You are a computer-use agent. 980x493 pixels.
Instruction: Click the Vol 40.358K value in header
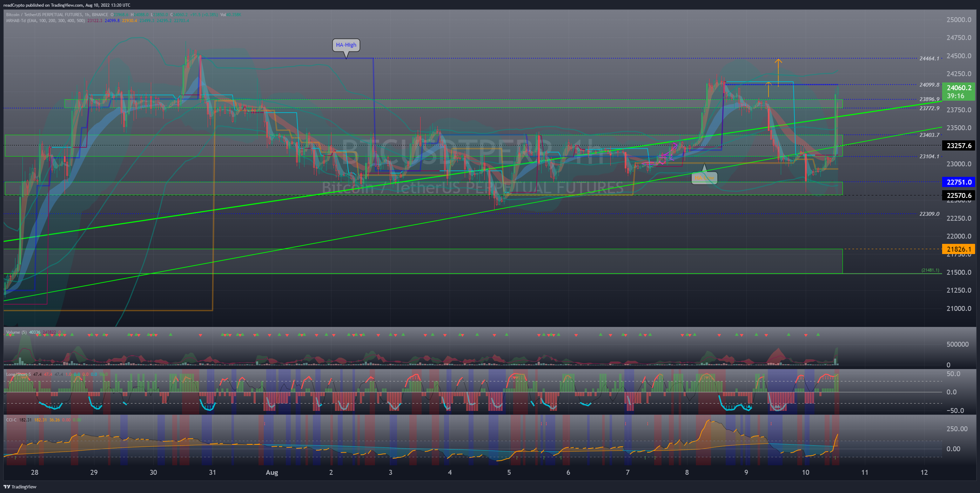[x=230, y=15]
